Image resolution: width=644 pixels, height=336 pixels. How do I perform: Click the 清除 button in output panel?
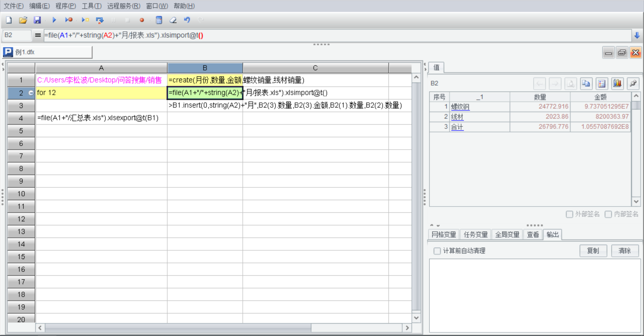coord(625,251)
